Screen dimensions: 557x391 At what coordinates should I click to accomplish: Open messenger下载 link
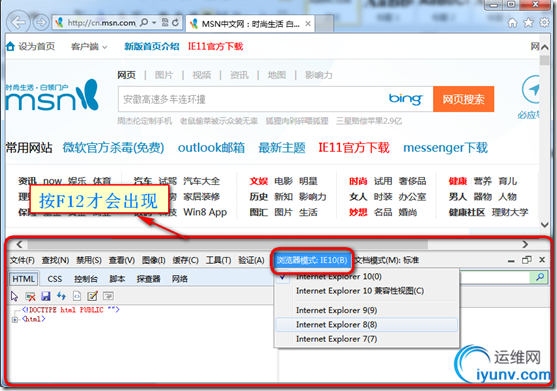point(445,148)
